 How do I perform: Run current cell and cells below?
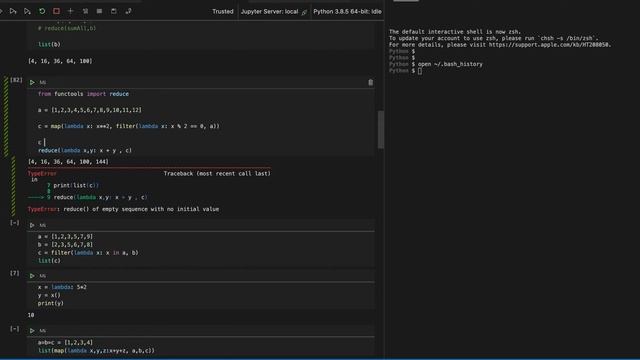click(27, 11)
